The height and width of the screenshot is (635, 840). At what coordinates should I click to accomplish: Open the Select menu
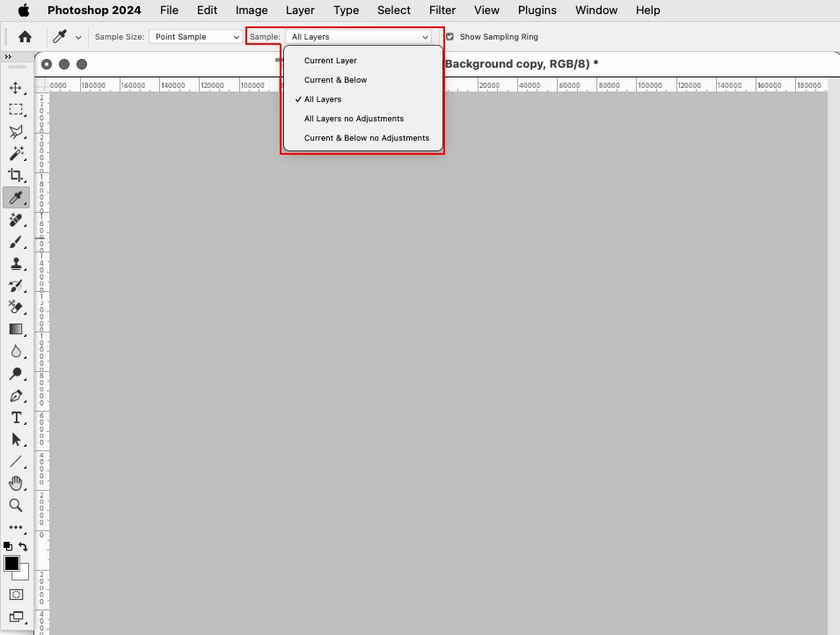tap(394, 11)
